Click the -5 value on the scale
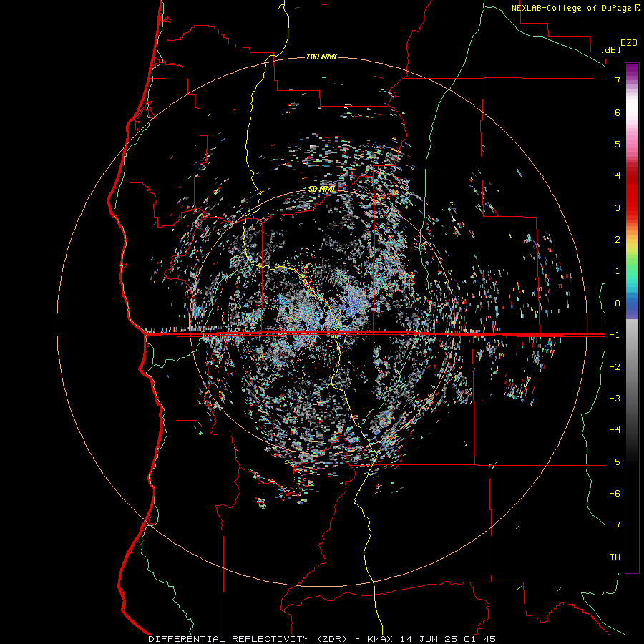Viewport: 644px width, 644px height. point(615,462)
